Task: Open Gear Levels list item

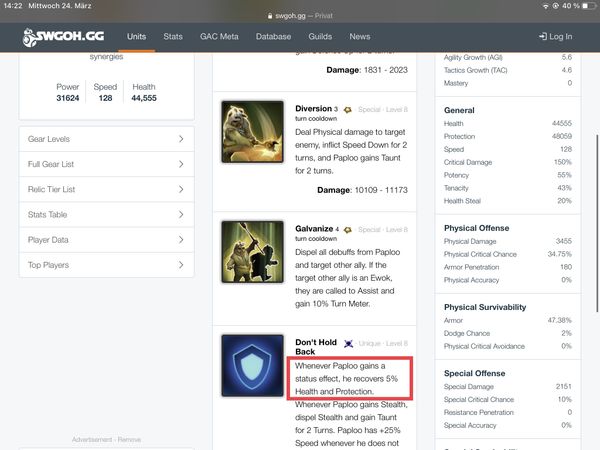Action: pyautogui.click(x=106, y=139)
